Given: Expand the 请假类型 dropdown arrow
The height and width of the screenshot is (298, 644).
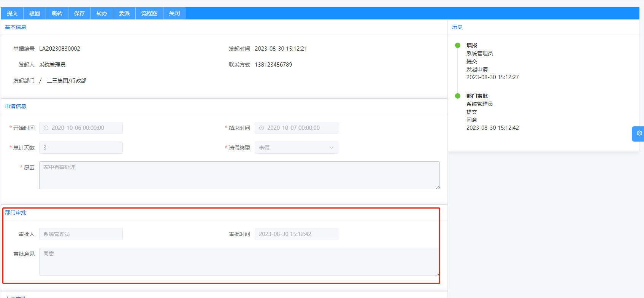Looking at the screenshot, I should coord(332,148).
